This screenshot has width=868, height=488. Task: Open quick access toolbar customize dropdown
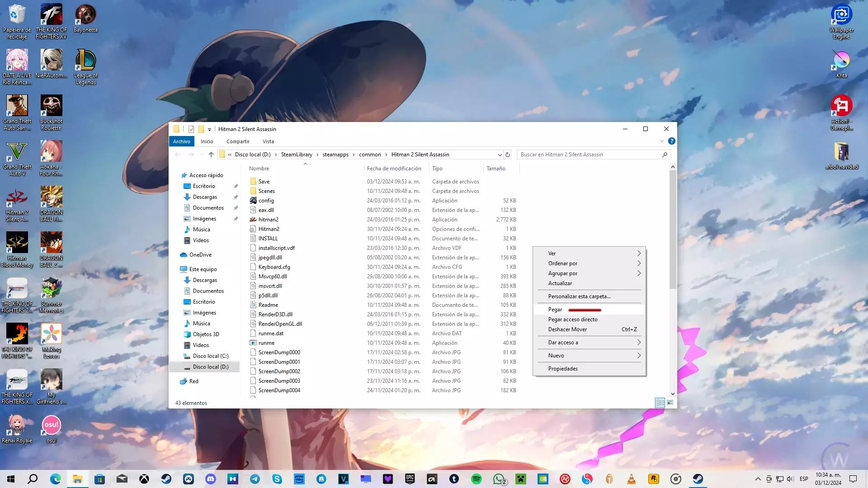pos(209,130)
